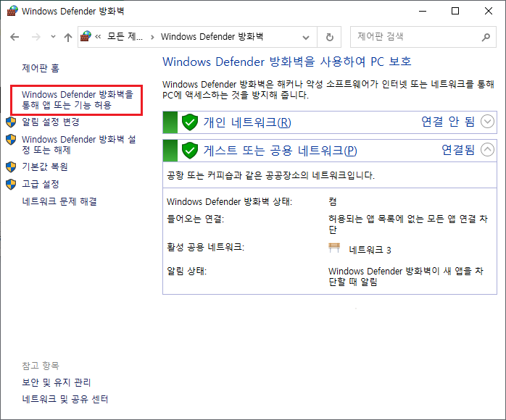
Task: Open 네트워크 및 공유 센터 link
Action: 65,399
